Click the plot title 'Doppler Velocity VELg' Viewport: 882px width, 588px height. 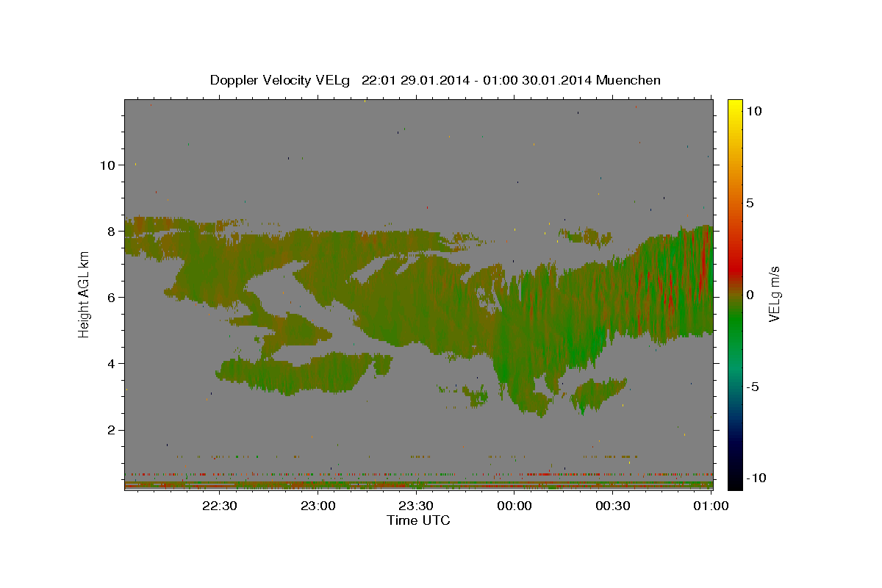point(280,80)
